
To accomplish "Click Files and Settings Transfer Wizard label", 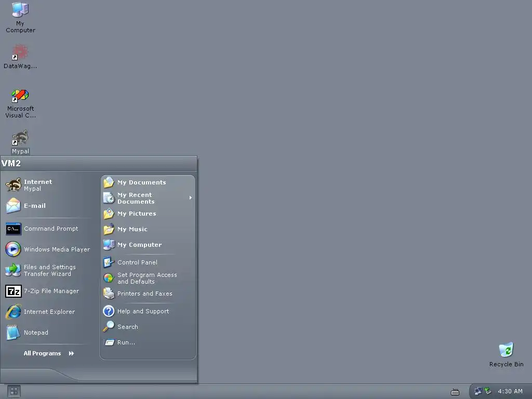I will (49, 270).
